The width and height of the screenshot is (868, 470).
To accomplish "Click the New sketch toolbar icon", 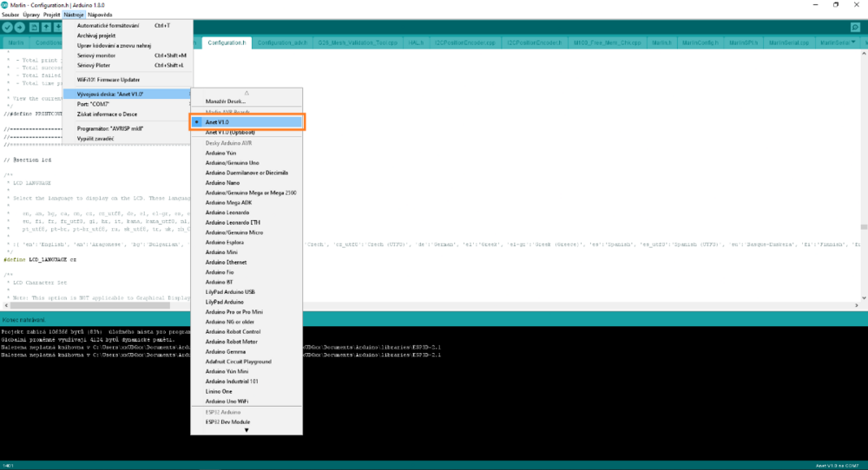I will 34,27.
